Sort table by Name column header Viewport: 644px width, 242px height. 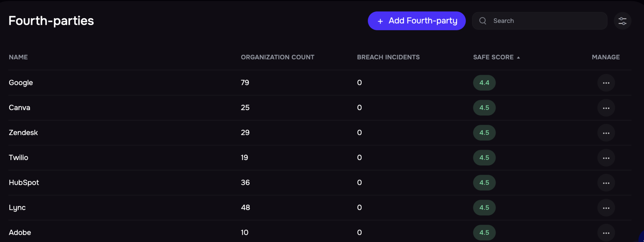point(18,57)
